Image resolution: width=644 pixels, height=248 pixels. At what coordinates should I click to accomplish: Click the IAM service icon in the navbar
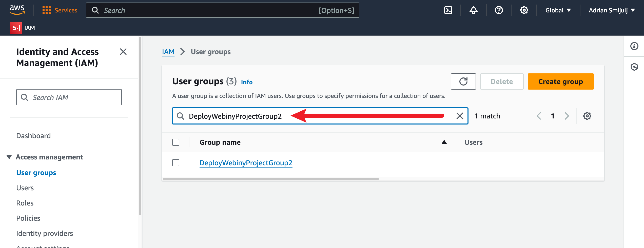(15, 28)
